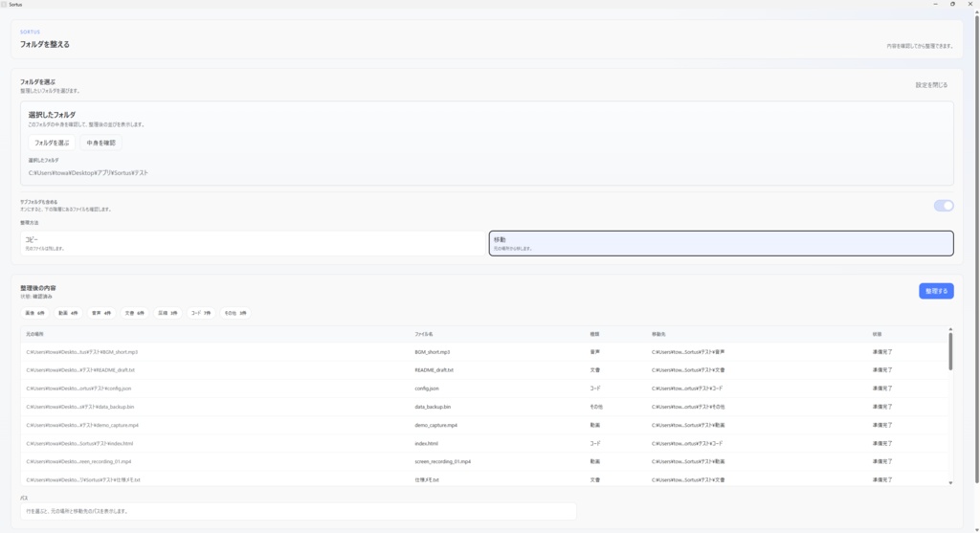Select the screen_recording_01.mp4 file name cell
The height and width of the screenshot is (533, 980).
442,462
